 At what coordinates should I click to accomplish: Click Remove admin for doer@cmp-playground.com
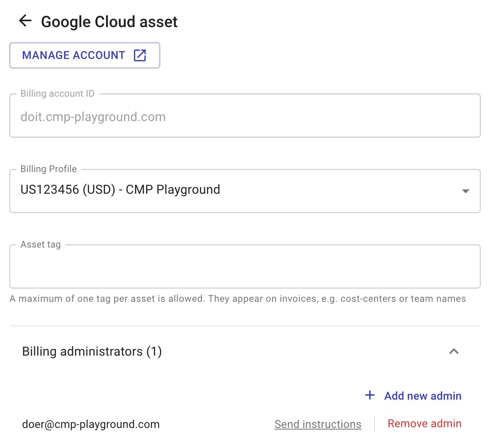click(x=424, y=424)
